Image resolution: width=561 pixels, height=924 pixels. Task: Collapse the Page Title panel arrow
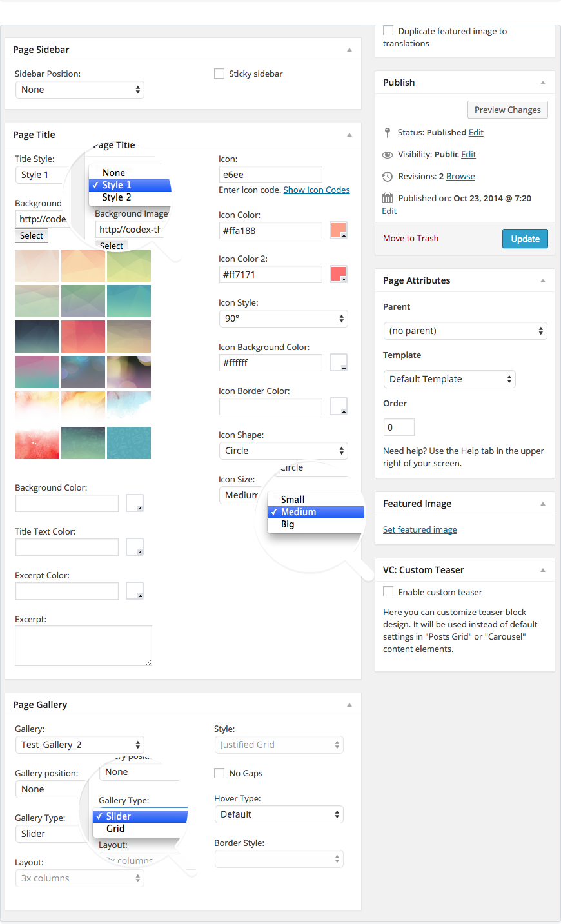(x=349, y=135)
